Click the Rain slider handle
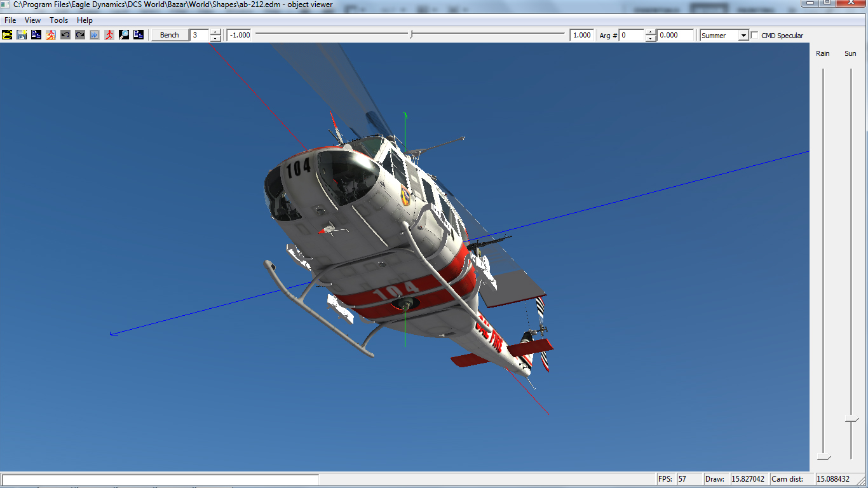Image resolution: width=868 pixels, height=488 pixels. point(824,457)
